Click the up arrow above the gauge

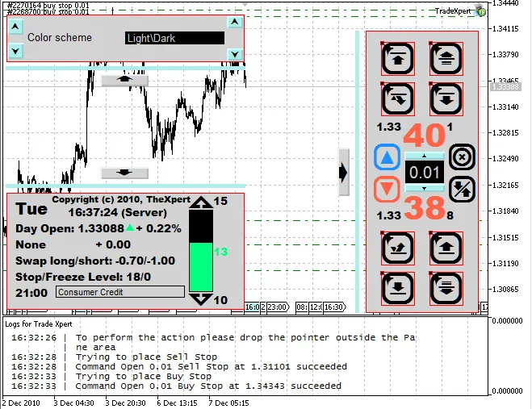(x=200, y=202)
